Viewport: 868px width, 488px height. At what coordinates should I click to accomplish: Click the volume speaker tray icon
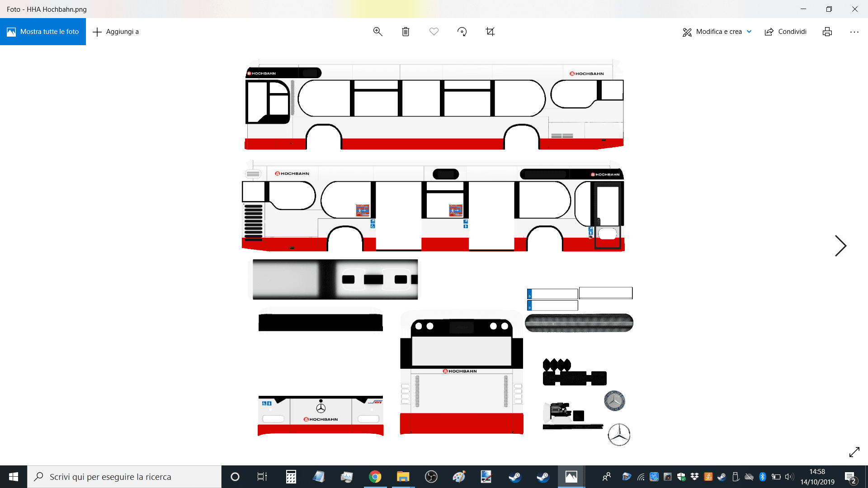tap(789, 477)
